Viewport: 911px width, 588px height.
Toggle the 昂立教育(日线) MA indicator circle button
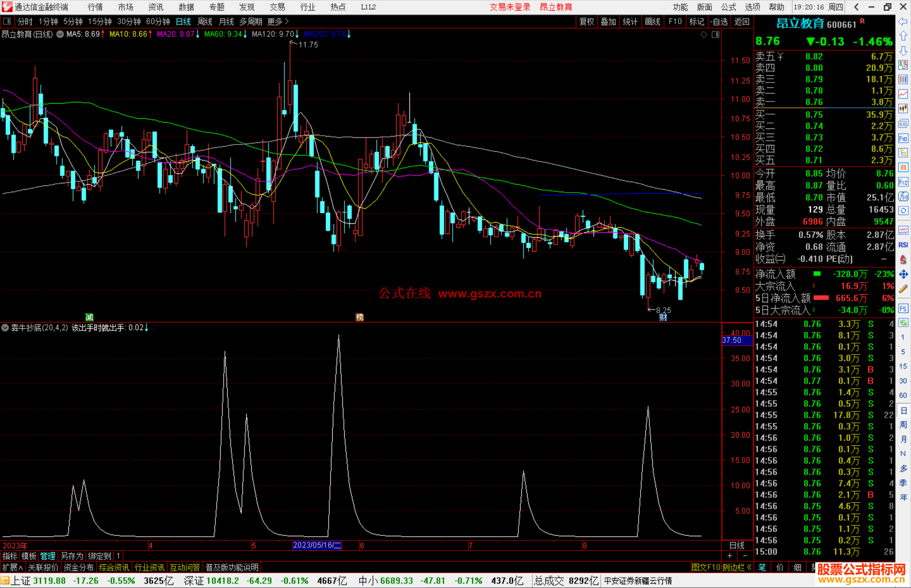coord(60,34)
